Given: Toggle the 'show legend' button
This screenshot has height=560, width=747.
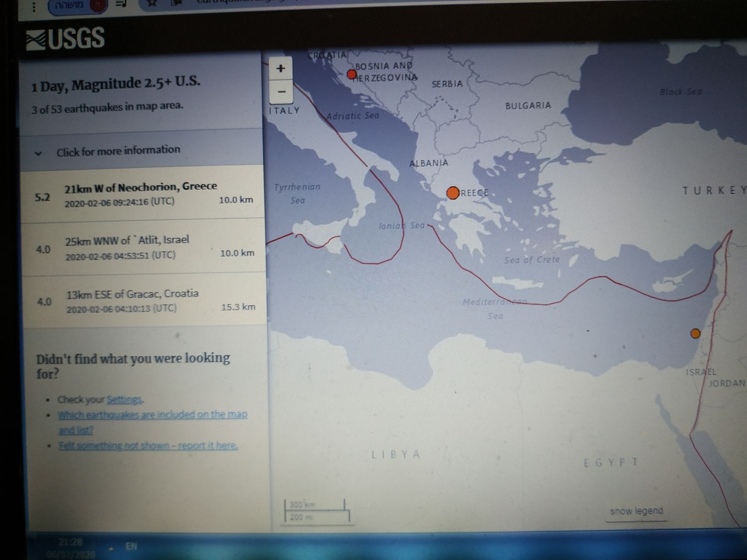Looking at the screenshot, I should 636,511.
